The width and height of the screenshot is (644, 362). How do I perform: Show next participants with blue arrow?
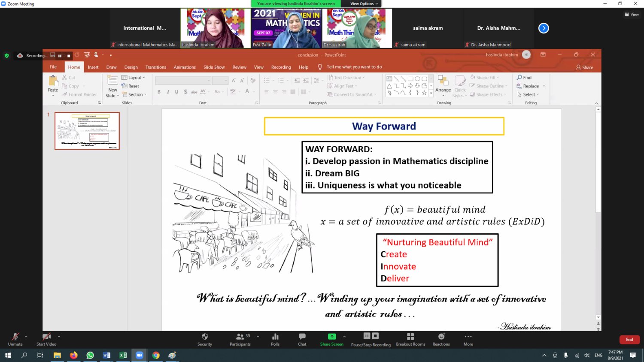point(544,28)
